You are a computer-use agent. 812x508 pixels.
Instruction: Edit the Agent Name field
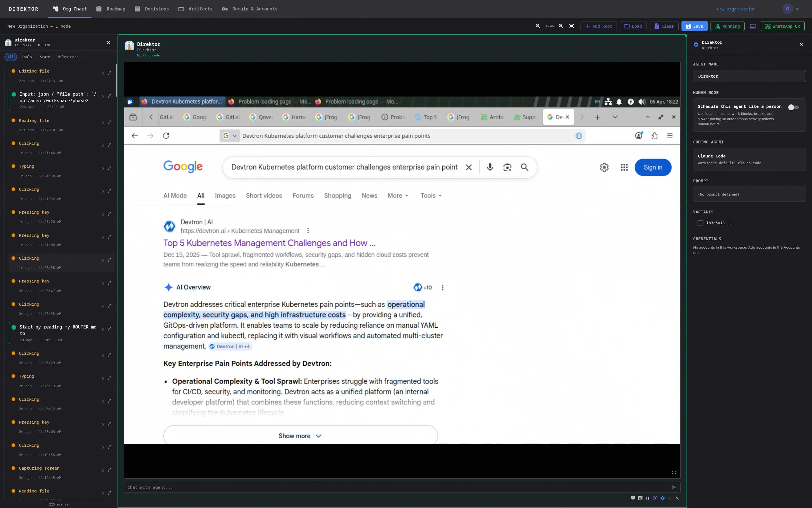(x=749, y=76)
